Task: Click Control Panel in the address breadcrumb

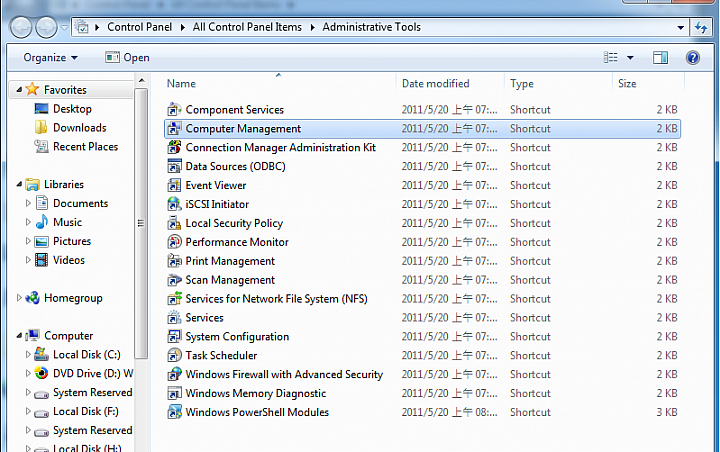Action: pos(140,27)
